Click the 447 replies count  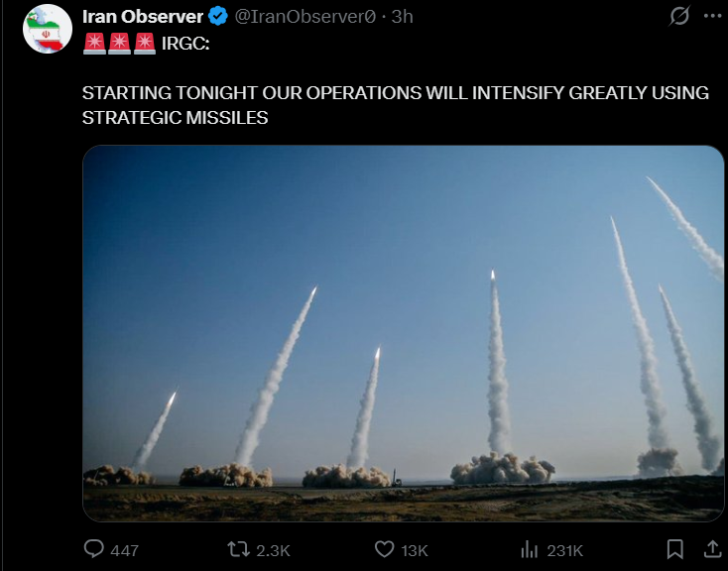pos(124,550)
